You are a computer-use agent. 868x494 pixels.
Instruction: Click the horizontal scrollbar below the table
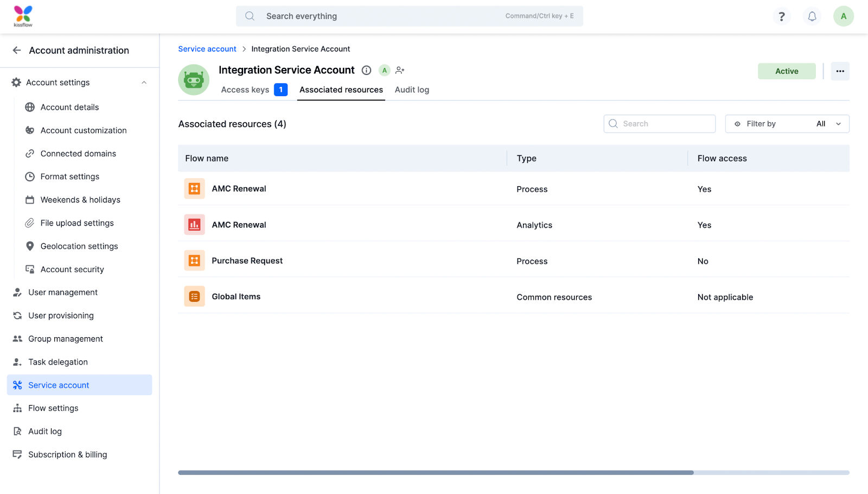tap(436, 473)
